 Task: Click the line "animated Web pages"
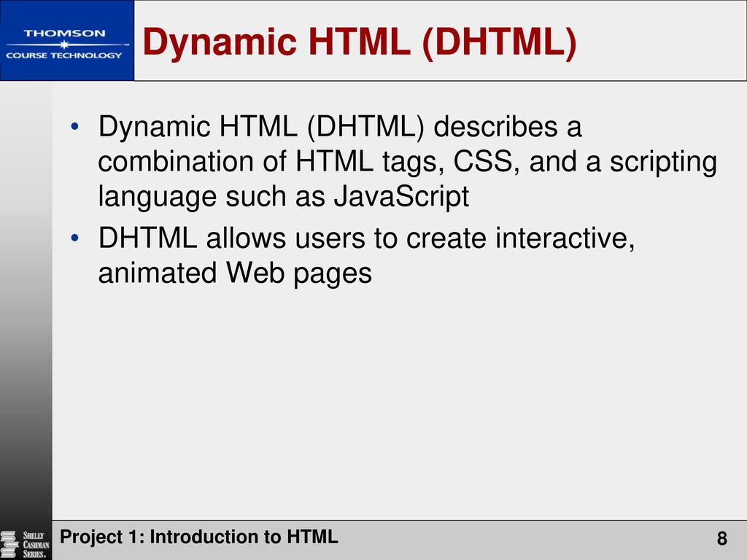235,273
